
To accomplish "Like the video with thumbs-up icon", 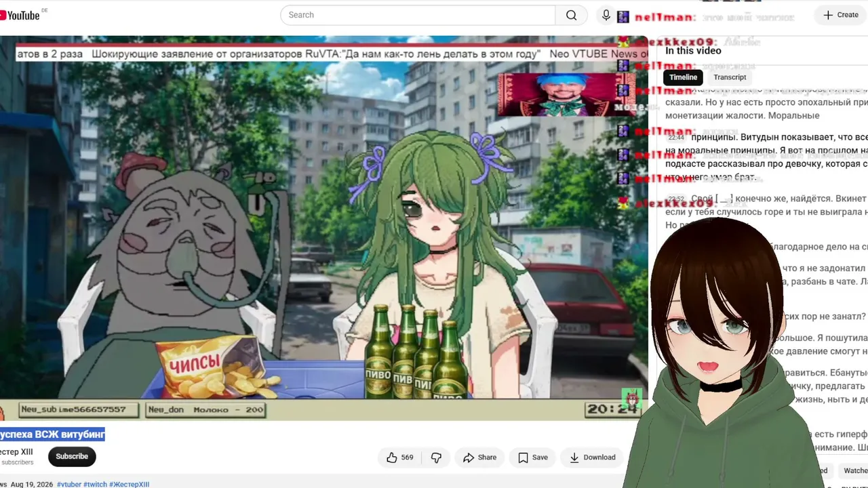I will [x=399, y=457].
